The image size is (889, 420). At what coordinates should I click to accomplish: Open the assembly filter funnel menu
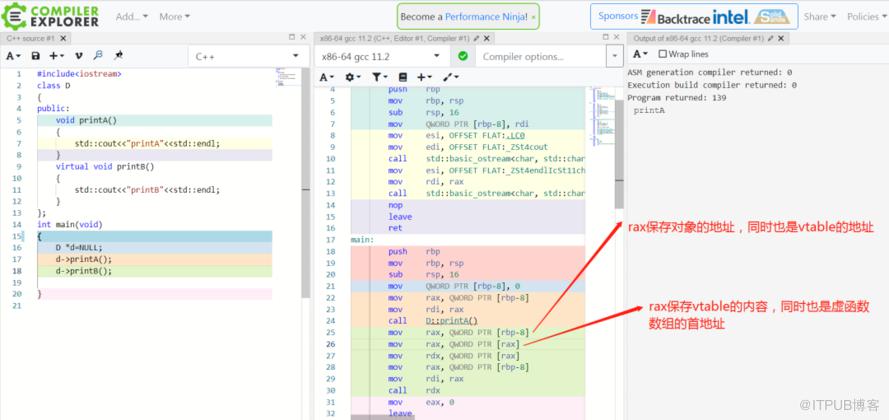tap(379, 77)
